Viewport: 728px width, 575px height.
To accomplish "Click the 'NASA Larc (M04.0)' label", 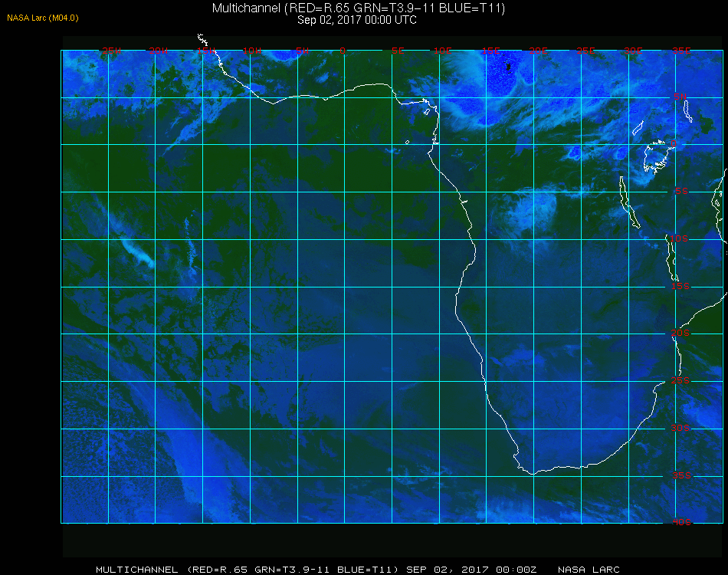I will pos(43,18).
